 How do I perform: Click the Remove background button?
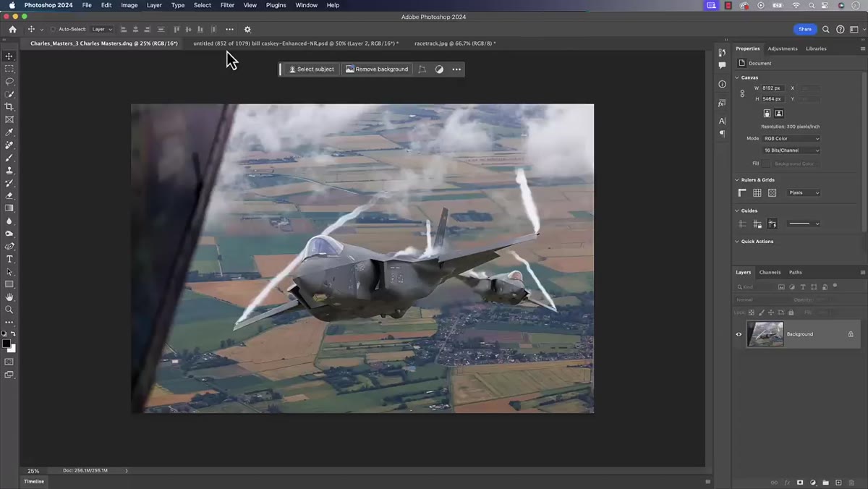(x=377, y=69)
